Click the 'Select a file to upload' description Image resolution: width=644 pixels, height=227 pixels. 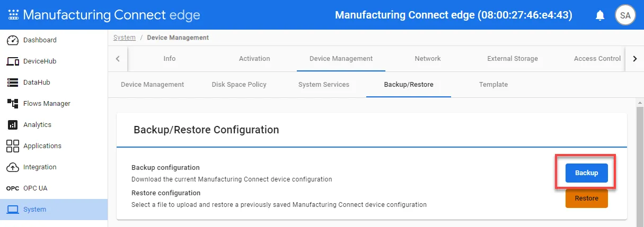click(x=279, y=204)
